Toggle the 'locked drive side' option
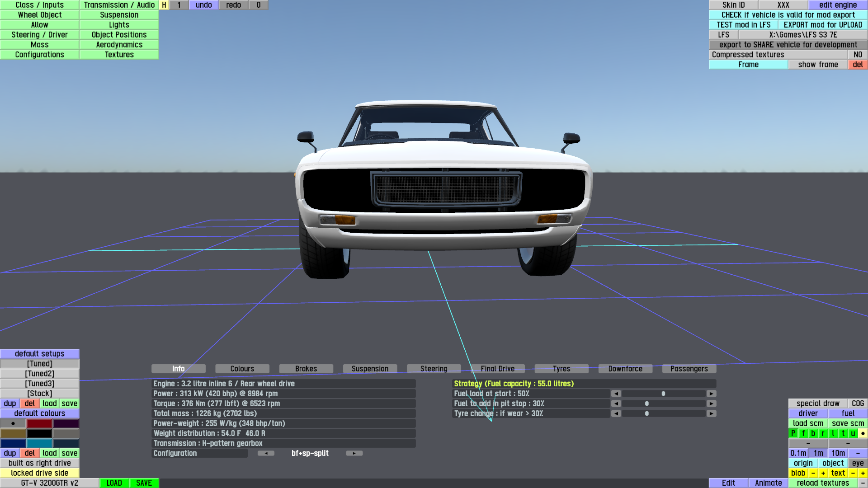Image resolution: width=868 pixels, height=488 pixels. [x=40, y=473]
